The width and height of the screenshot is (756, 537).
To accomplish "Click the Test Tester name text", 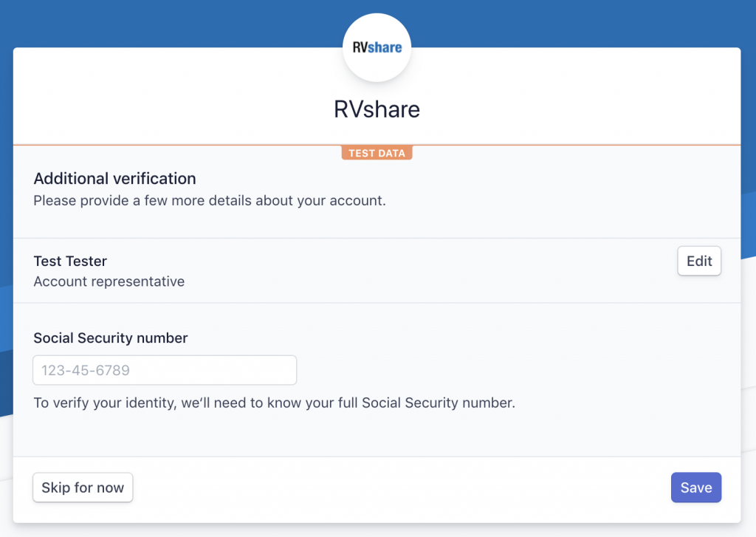I will point(70,261).
